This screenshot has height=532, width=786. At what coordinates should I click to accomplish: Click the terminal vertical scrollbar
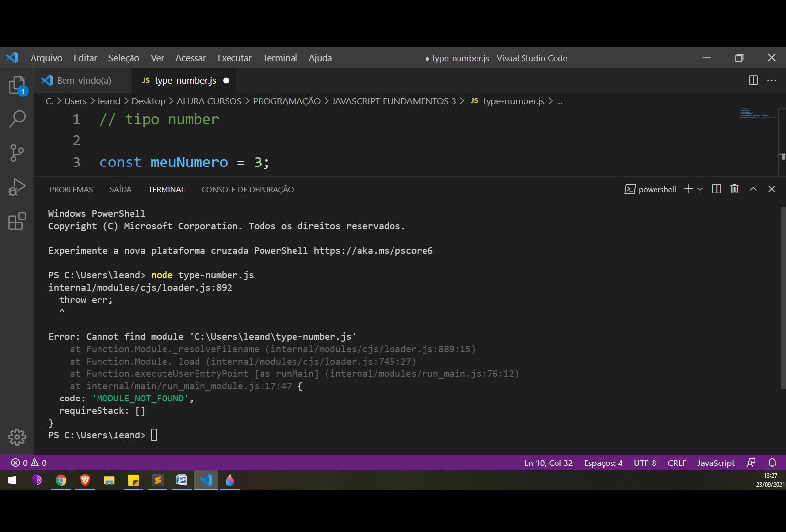click(783, 298)
